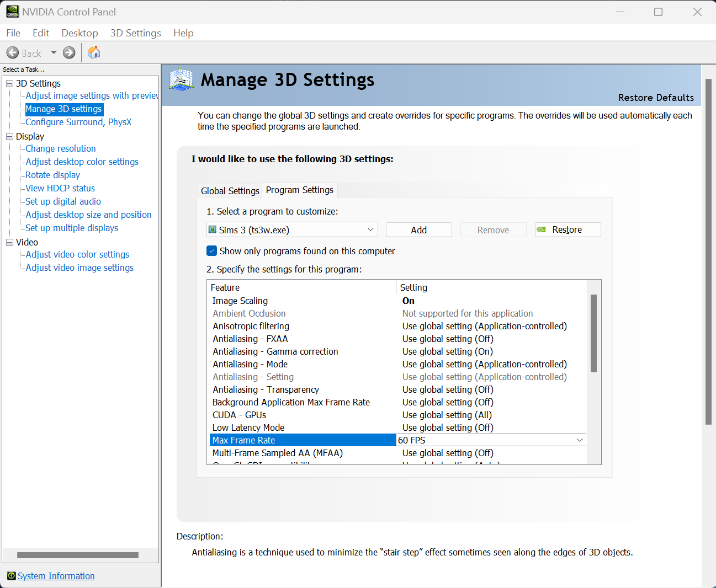Image resolution: width=716 pixels, height=588 pixels.
Task: Open the Edit menu
Action: pyautogui.click(x=41, y=33)
